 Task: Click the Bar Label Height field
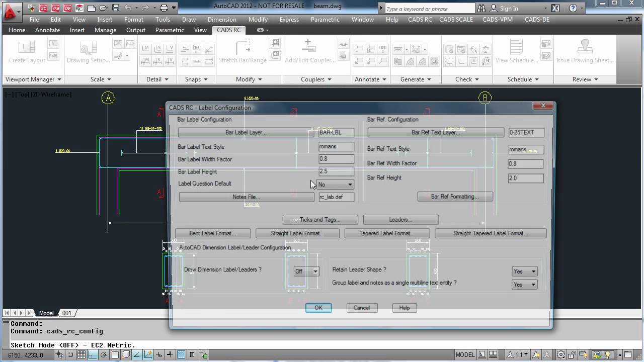336,171
